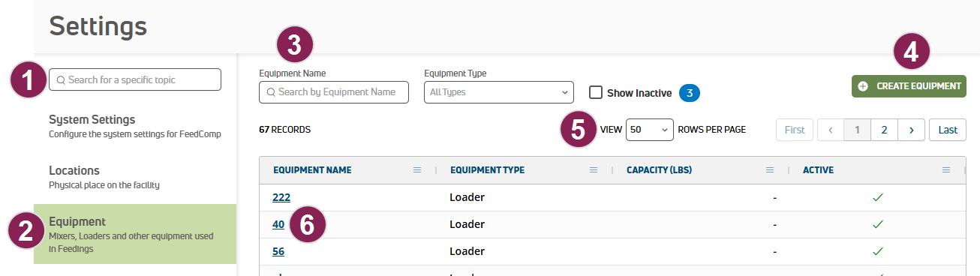Click the Equipment Name column menu icon
The height and width of the screenshot is (276, 980).
pyautogui.click(x=417, y=170)
